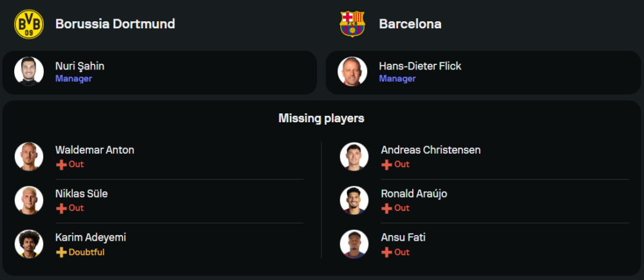Open Ronald Araújo's player name
Screen dimensions: 644x280
tap(414, 194)
